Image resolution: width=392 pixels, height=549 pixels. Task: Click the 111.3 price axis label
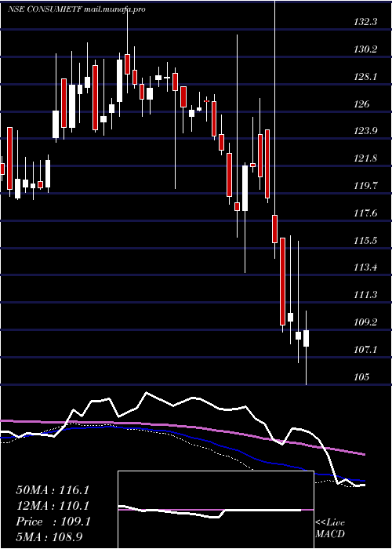[365, 295]
